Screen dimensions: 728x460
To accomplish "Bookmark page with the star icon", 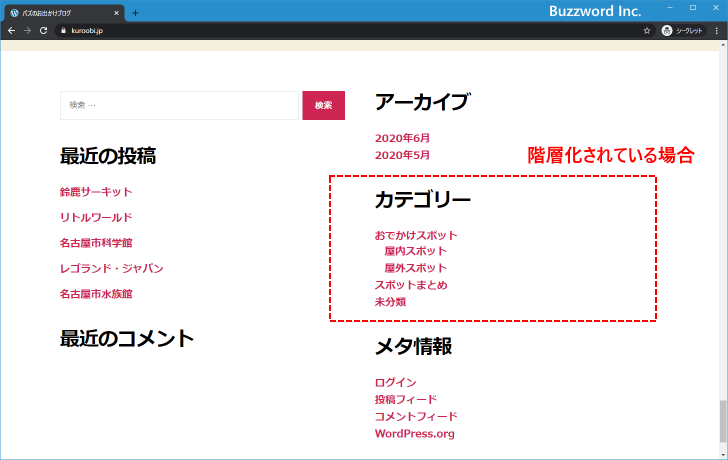I will pyautogui.click(x=647, y=31).
